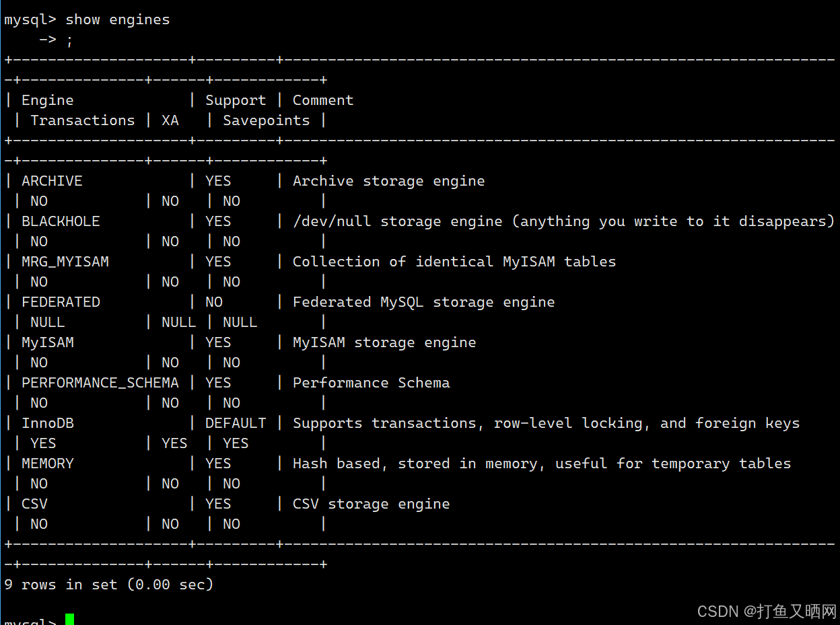The image size is (840, 625).
Task: Select the 'Engine' column header
Action: [x=48, y=100]
